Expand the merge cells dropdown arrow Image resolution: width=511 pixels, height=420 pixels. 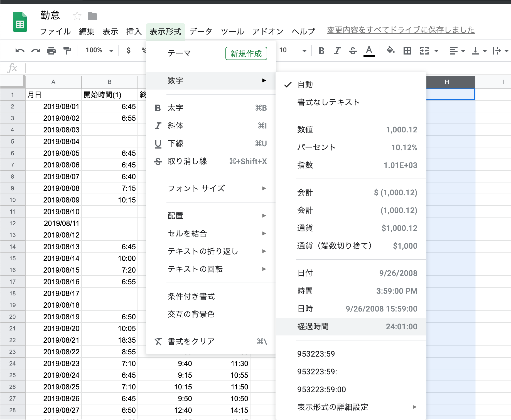click(436, 51)
